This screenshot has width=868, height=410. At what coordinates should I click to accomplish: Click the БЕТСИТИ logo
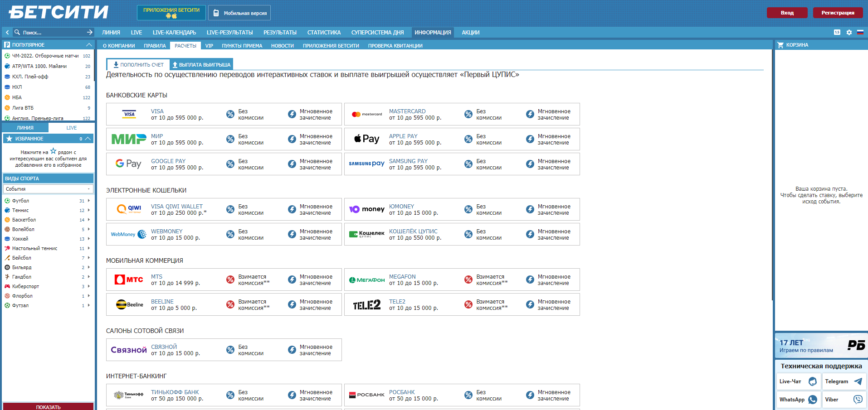[59, 12]
